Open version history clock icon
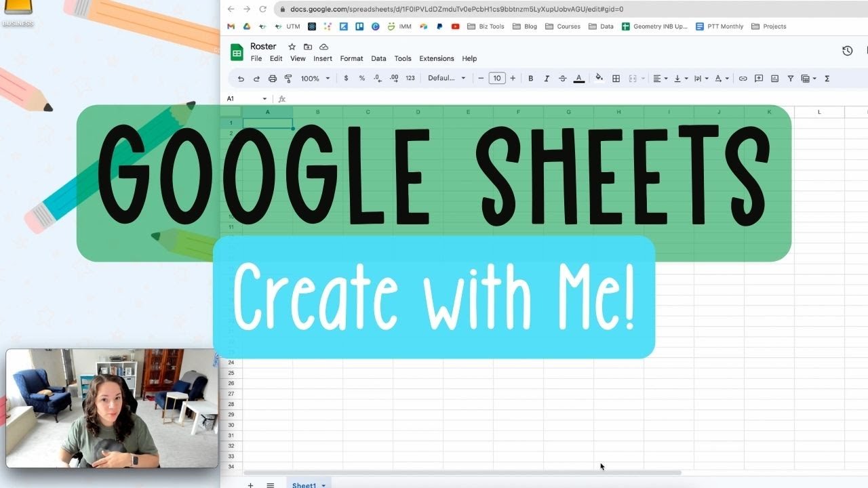This screenshot has height=488, width=868. pos(847,51)
